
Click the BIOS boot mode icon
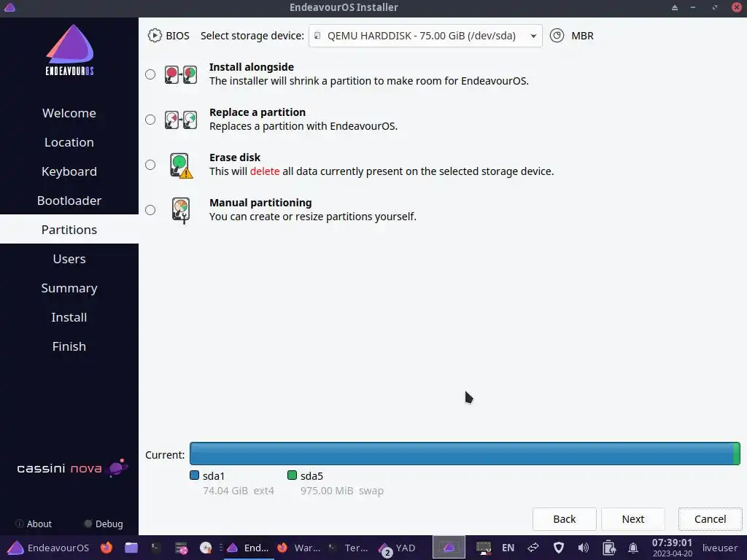tap(155, 36)
